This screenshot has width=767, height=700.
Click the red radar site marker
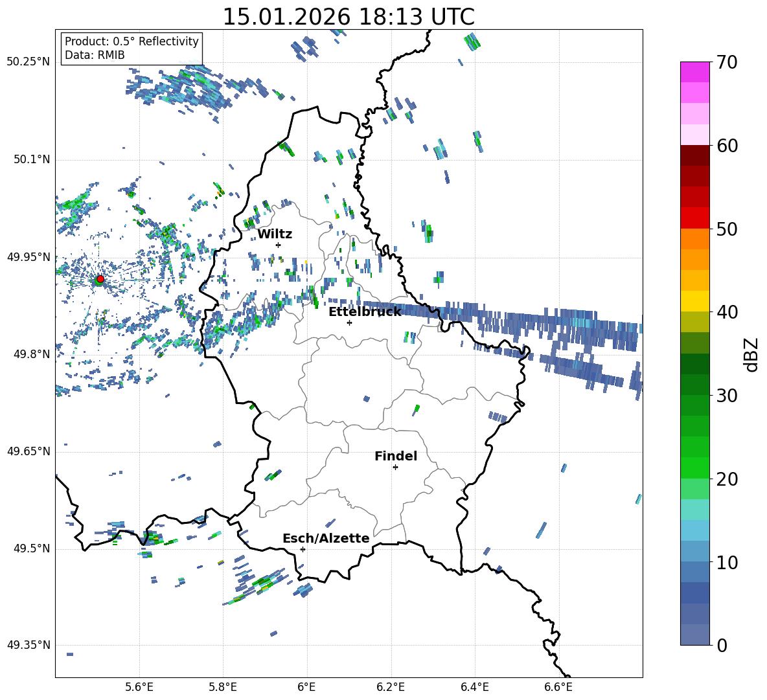click(x=100, y=278)
